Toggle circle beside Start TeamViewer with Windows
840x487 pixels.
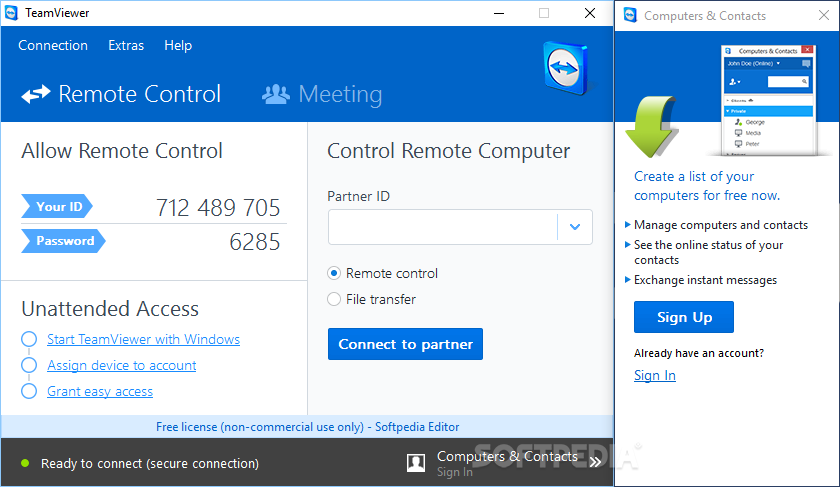pos(29,339)
